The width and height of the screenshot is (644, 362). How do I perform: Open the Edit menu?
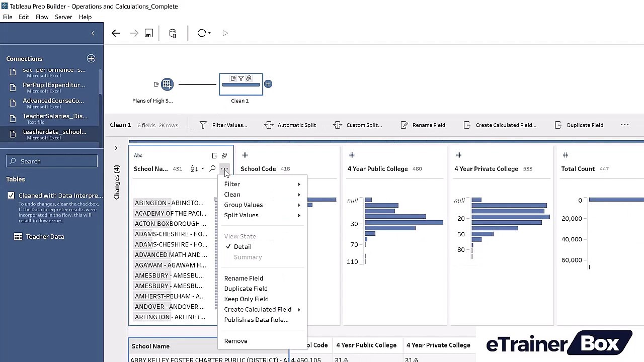point(24,17)
